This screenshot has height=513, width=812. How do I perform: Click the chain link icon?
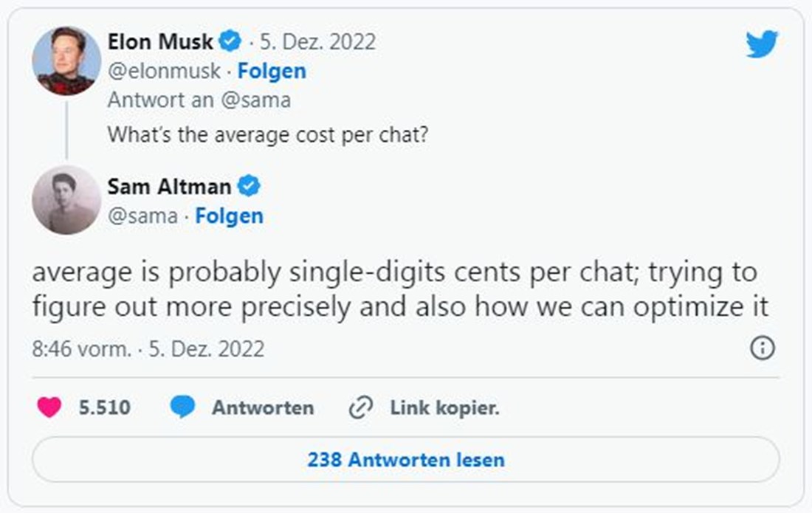pyautogui.click(x=360, y=408)
